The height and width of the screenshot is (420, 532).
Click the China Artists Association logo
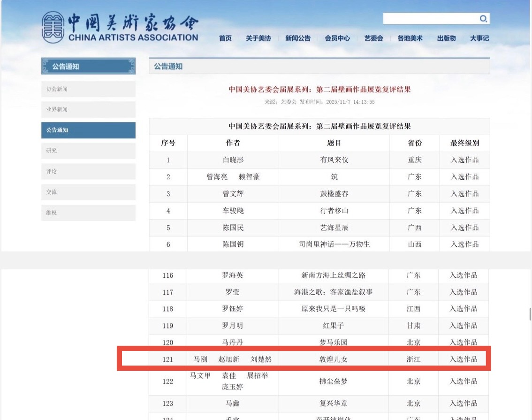(x=120, y=27)
